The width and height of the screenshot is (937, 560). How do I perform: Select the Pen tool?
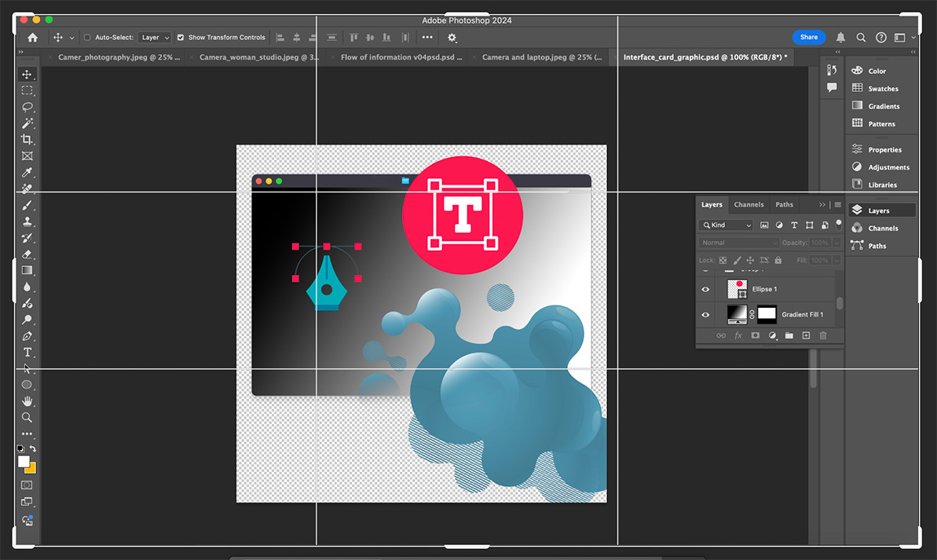[x=27, y=336]
